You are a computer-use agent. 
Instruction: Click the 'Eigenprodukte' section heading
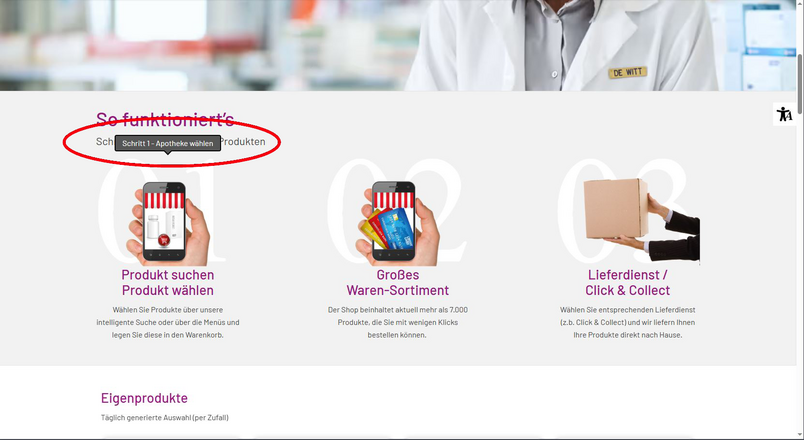pyautogui.click(x=144, y=398)
